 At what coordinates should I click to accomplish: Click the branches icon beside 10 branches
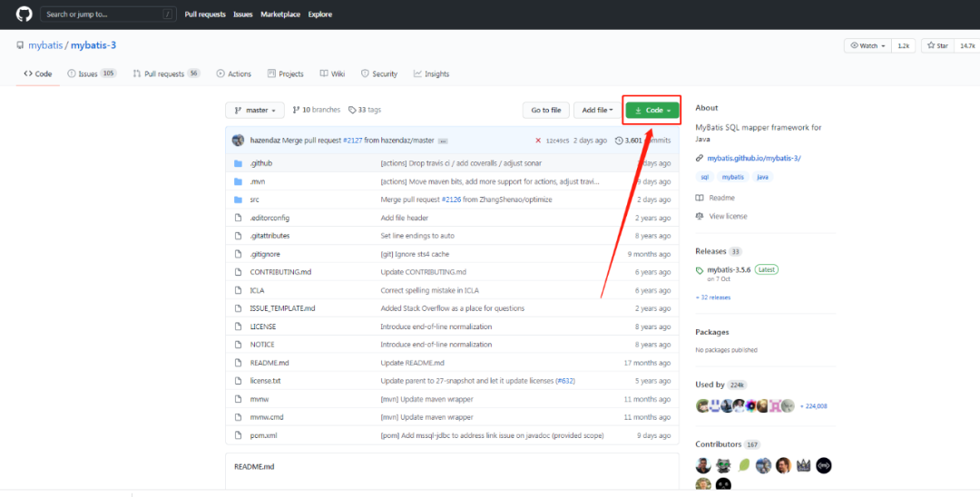click(x=296, y=110)
